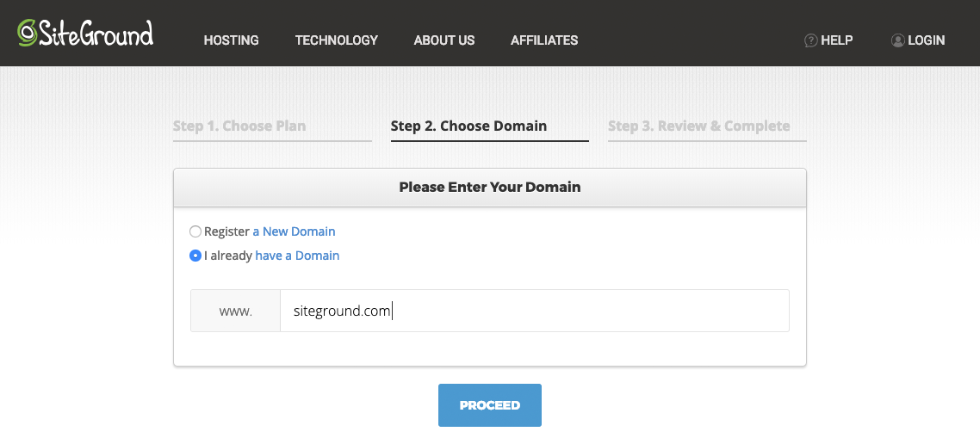Image resolution: width=980 pixels, height=444 pixels.
Task: Click the LOGIN text link
Action: pyautogui.click(x=927, y=40)
